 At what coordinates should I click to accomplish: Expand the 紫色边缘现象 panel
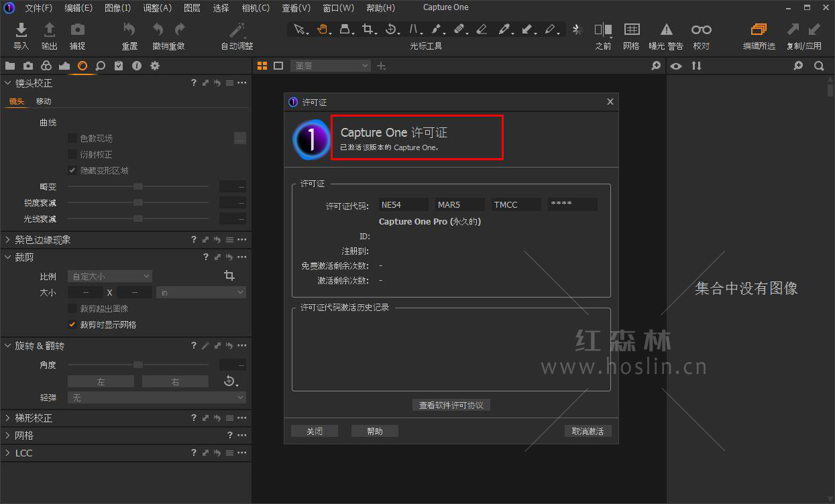point(7,240)
